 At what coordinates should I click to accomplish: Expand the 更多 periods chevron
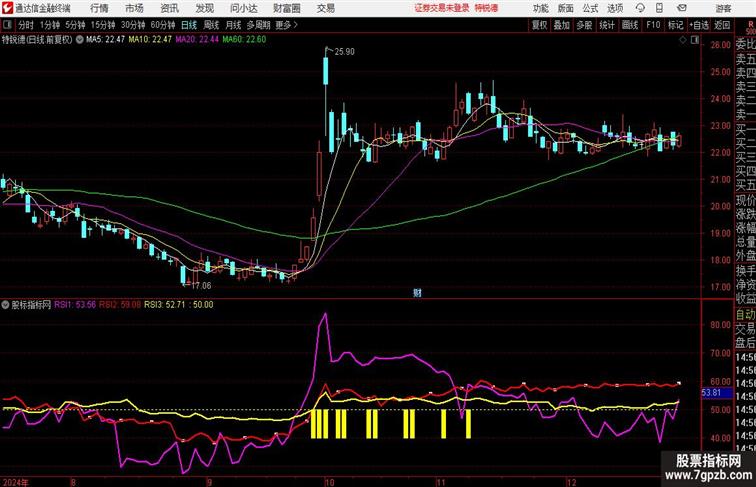(x=287, y=25)
